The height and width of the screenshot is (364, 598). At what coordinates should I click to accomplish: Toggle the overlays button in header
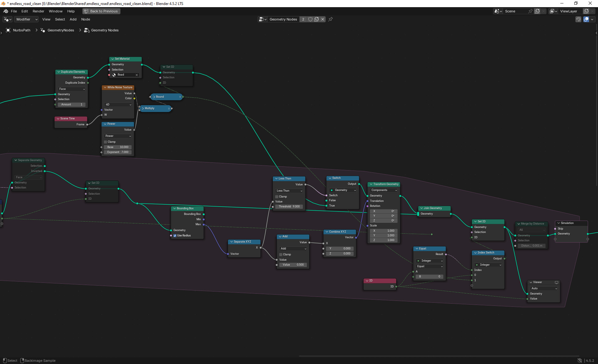pos(586,19)
